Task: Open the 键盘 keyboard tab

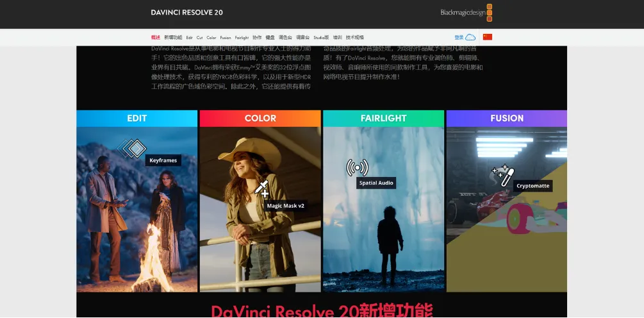Action: click(x=270, y=37)
